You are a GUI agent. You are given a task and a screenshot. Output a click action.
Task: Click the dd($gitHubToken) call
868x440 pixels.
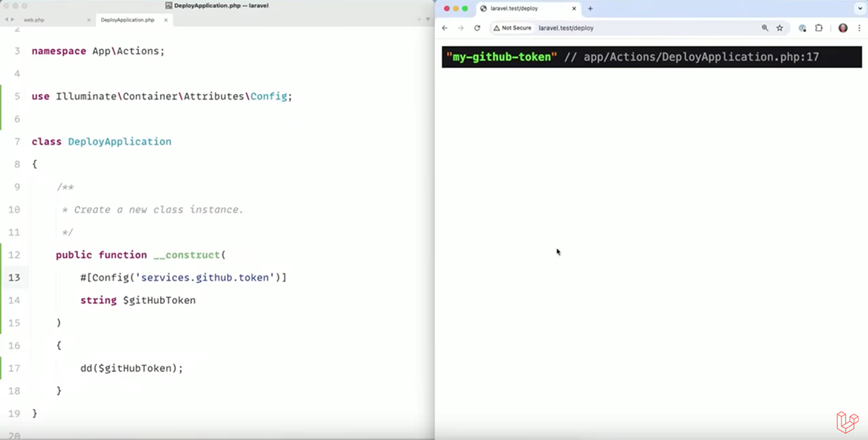[x=131, y=368]
